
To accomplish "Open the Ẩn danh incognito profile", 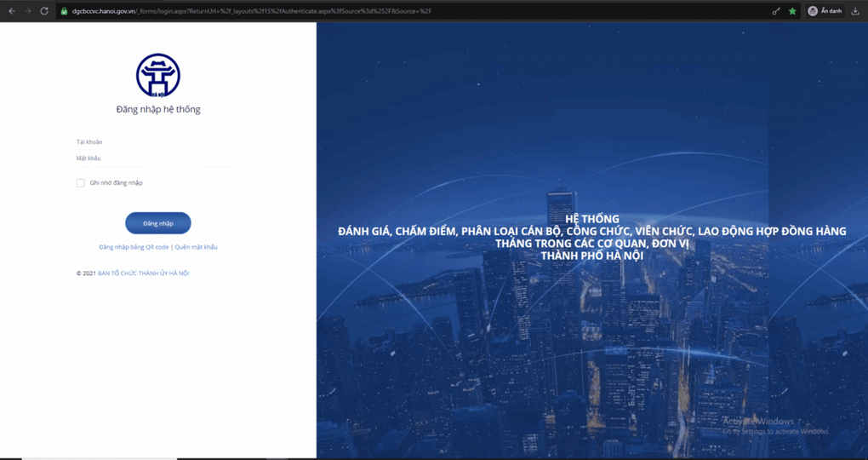I will 825,11.
